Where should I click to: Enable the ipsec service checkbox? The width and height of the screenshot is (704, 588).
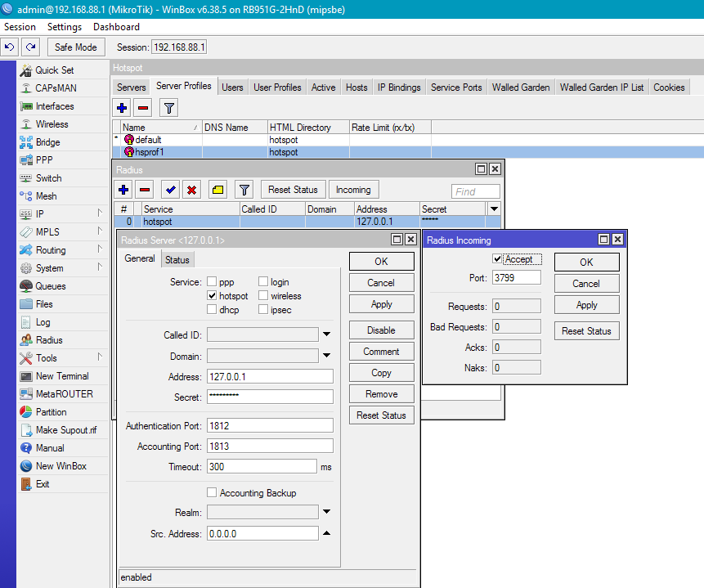(263, 309)
